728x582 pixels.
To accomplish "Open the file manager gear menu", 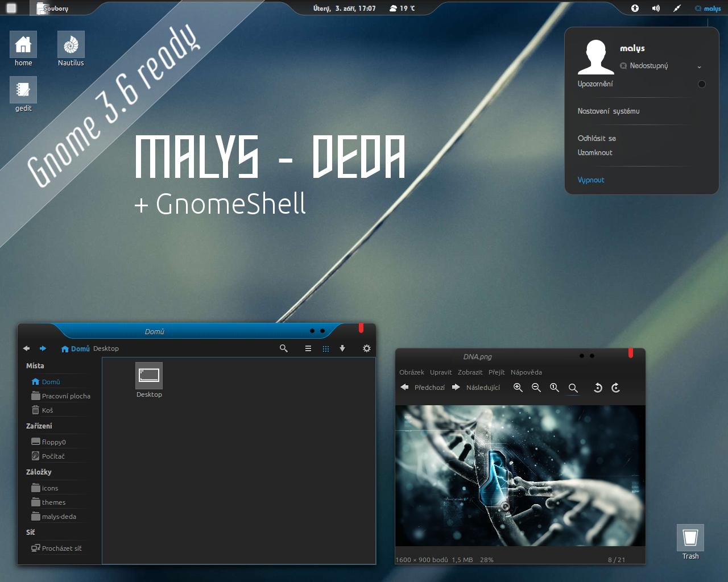I will 366,348.
